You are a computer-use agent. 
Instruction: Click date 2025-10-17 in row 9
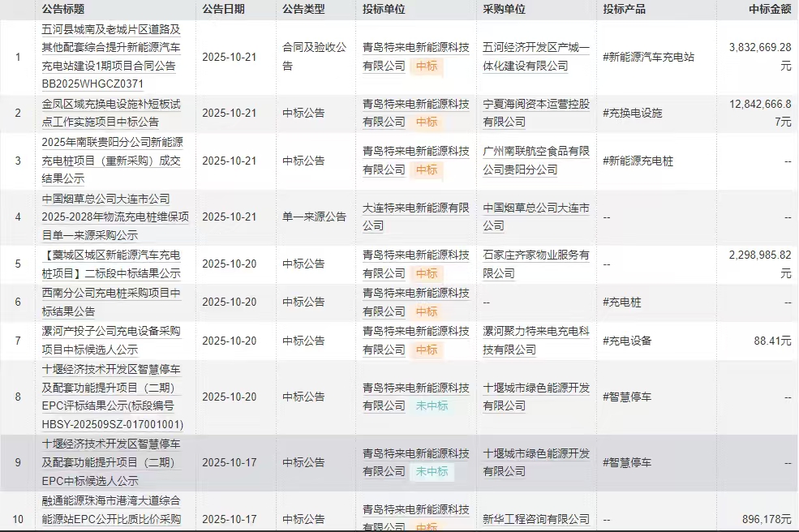click(230, 463)
